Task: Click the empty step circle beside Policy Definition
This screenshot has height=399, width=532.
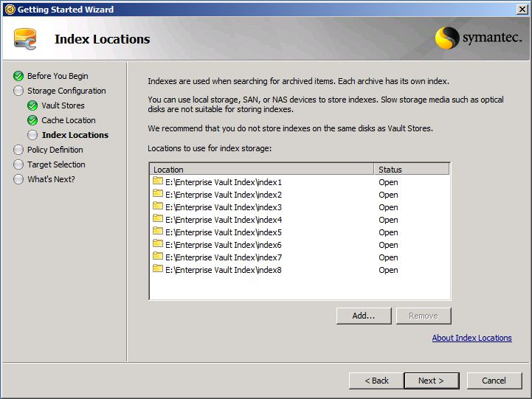Action: click(18, 150)
